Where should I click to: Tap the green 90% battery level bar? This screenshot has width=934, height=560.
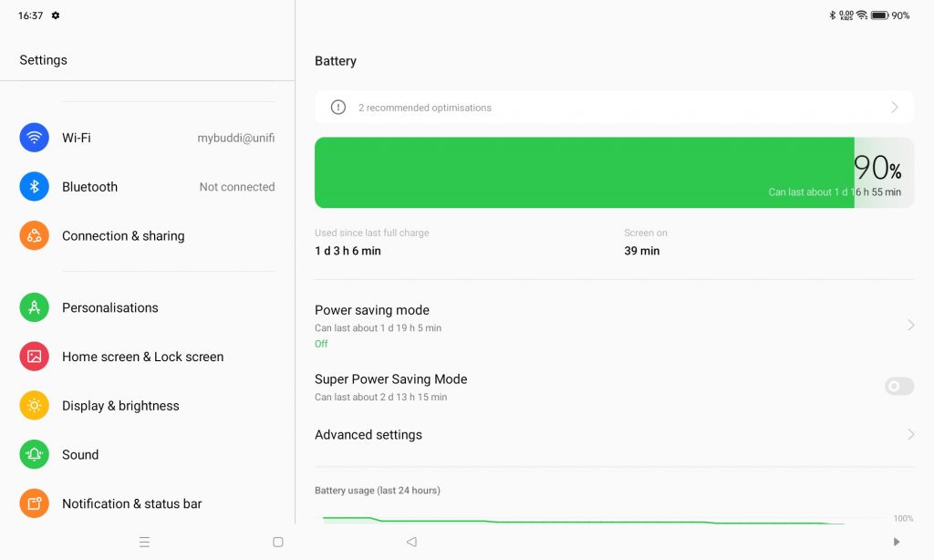click(584, 172)
